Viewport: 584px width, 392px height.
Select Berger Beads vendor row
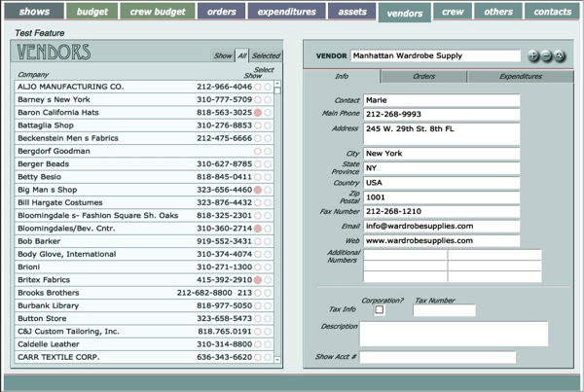point(144,164)
